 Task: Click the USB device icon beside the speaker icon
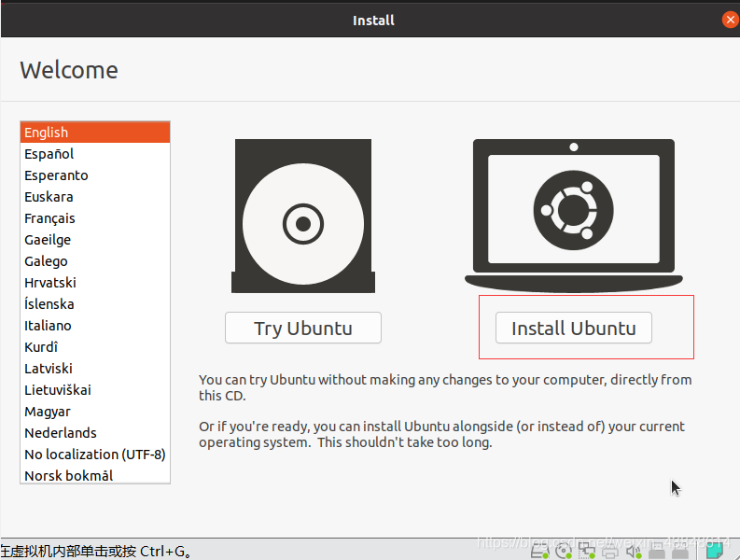[657, 551]
